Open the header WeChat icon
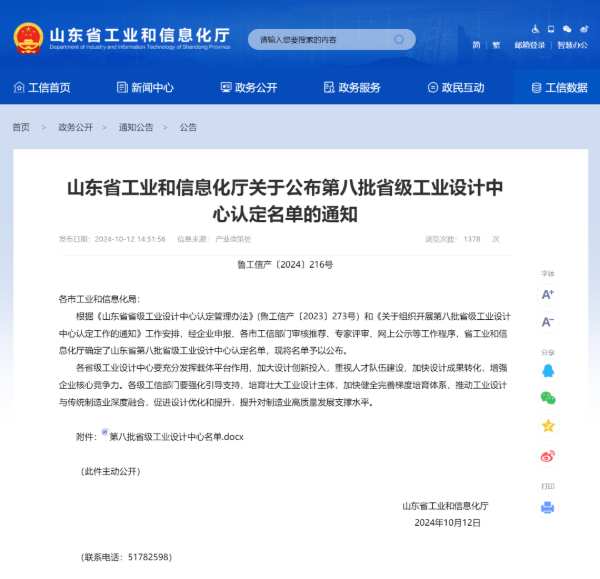 [567, 29]
